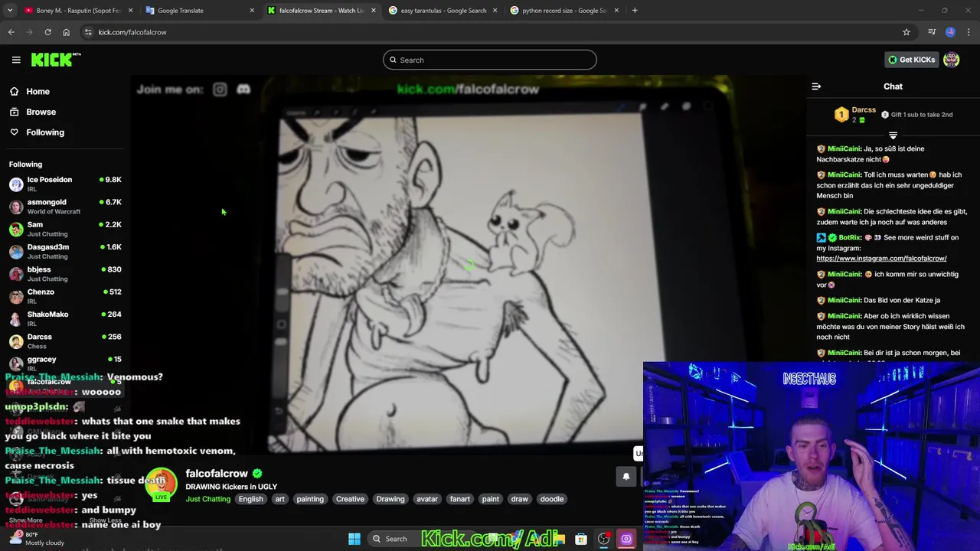The width and height of the screenshot is (980, 551).
Task: Open ShakoMako's IRL channel
Action: 65,318
